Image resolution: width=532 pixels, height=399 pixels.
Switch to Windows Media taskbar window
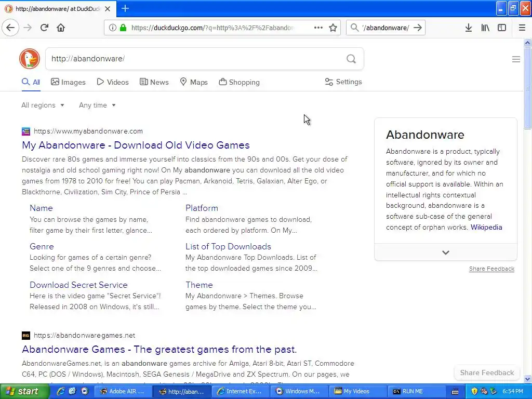[299, 391]
